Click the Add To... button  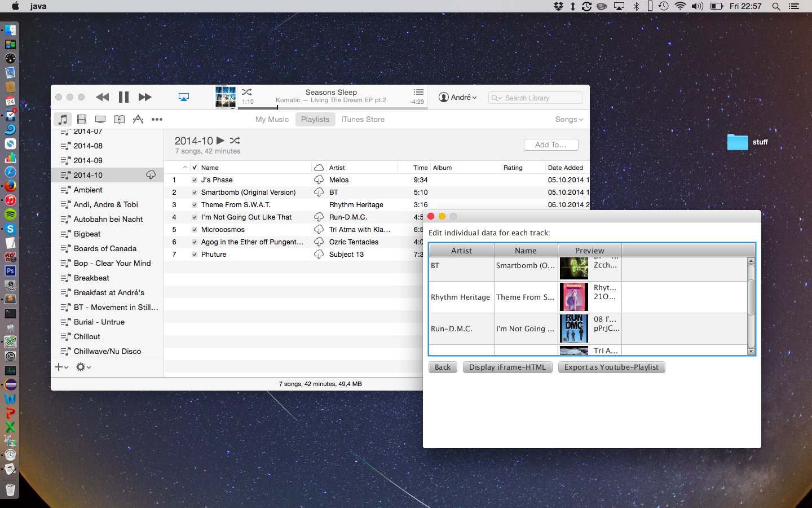pos(551,144)
